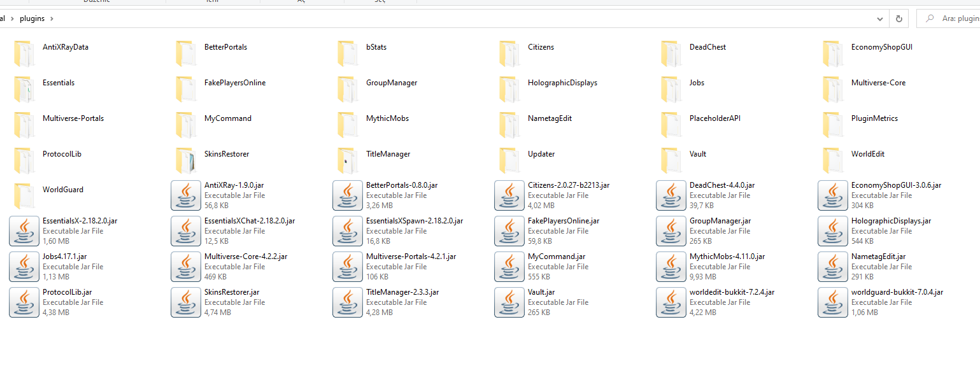Viewport: 980px width, 373px height.
Task: Select BetterPortals-0.8.0.jar Java icon
Action: pos(347,195)
